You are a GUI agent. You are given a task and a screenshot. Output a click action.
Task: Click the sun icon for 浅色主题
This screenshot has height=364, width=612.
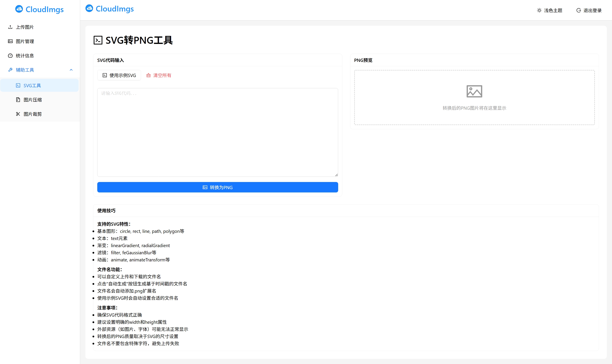tap(539, 10)
